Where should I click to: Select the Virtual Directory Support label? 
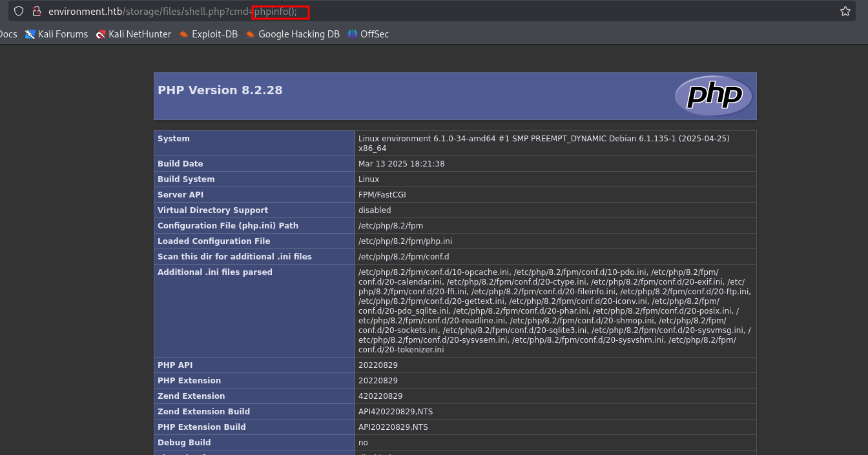(x=212, y=210)
